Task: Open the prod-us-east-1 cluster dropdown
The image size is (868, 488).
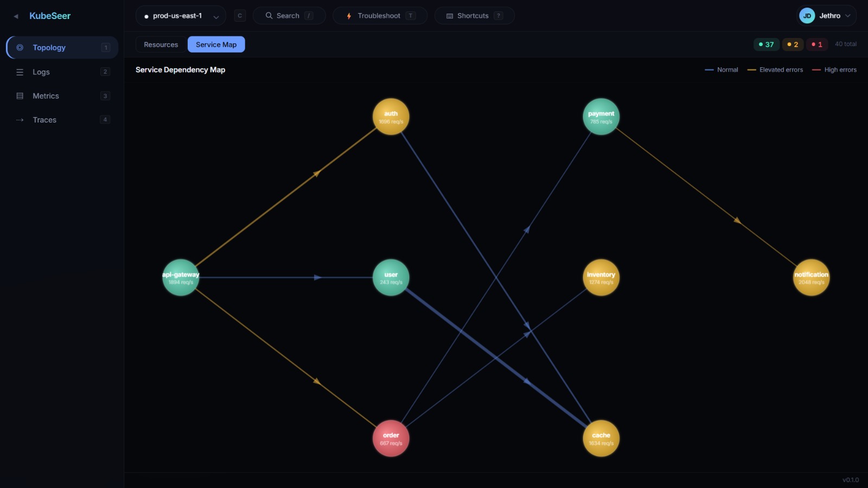Action: [181, 16]
